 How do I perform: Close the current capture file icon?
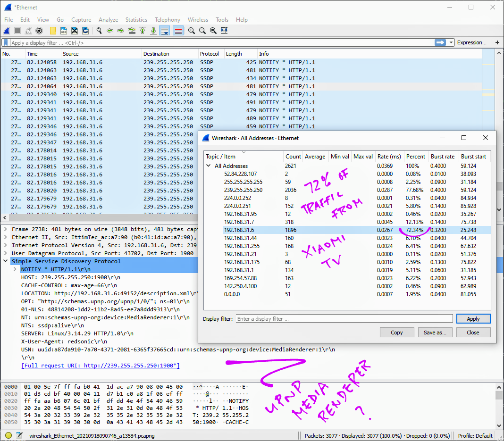75,31
